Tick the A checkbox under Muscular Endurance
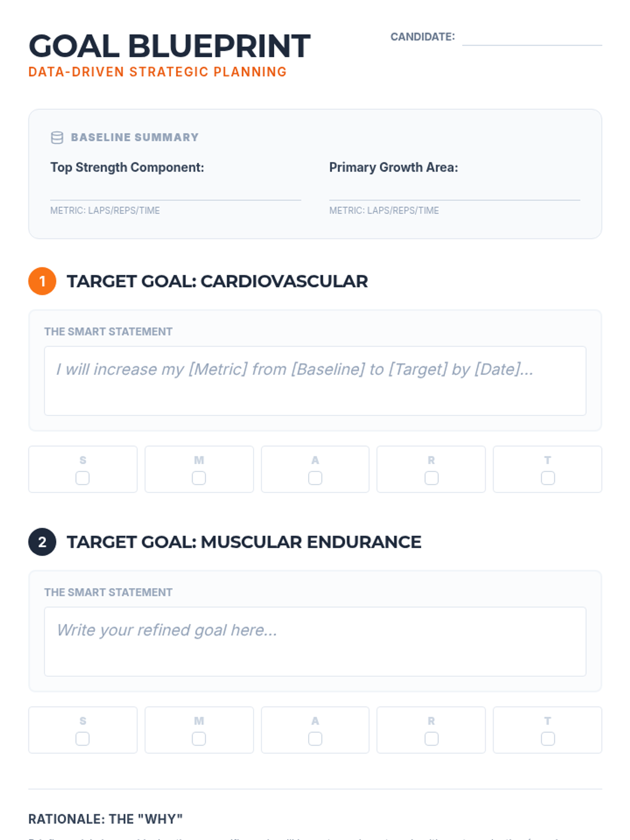The height and width of the screenshot is (840, 630). [315, 739]
